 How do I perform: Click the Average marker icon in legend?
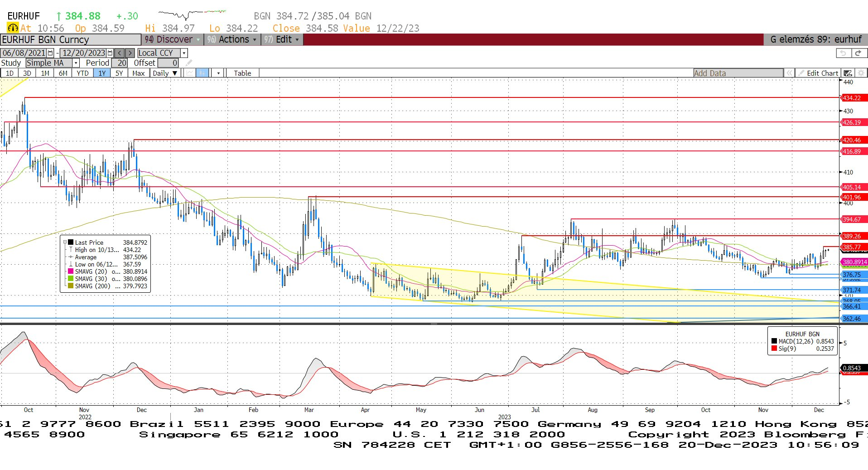click(71, 257)
